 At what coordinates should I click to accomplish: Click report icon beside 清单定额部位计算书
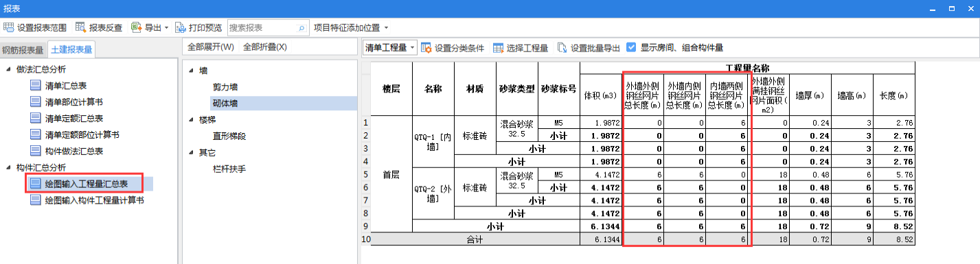pyautogui.click(x=36, y=134)
